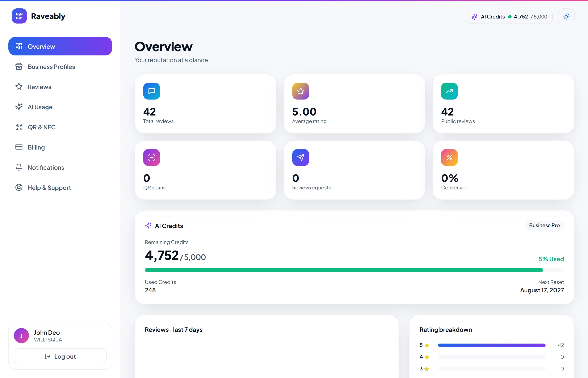This screenshot has width=588, height=378.
Task: Click the 4-star rating breakdown bar
Action: pyautogui.click(x=491, y=357)
